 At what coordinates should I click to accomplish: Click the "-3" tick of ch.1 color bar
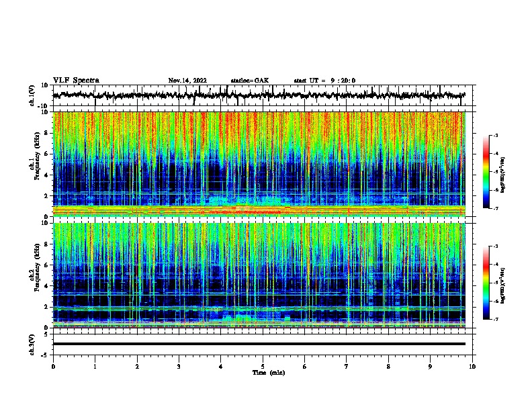495,136
